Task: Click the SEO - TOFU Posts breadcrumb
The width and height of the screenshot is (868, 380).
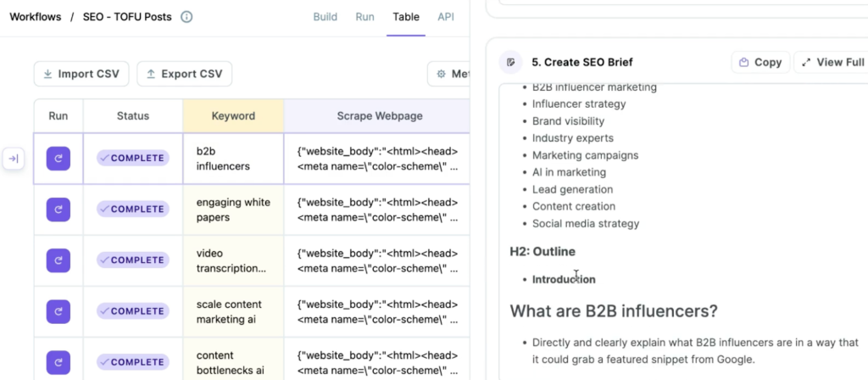Action: 127,17
